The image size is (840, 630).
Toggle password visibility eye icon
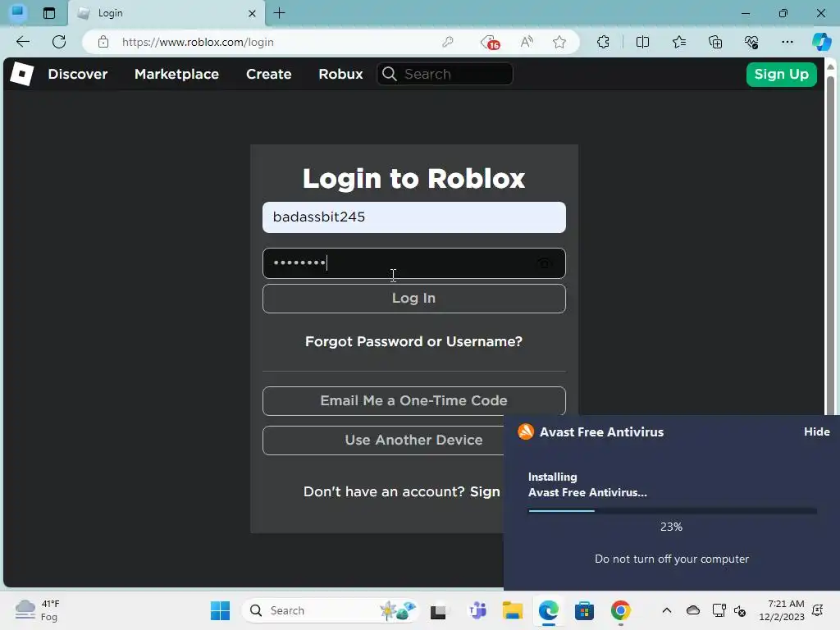[x=544, y=263]
